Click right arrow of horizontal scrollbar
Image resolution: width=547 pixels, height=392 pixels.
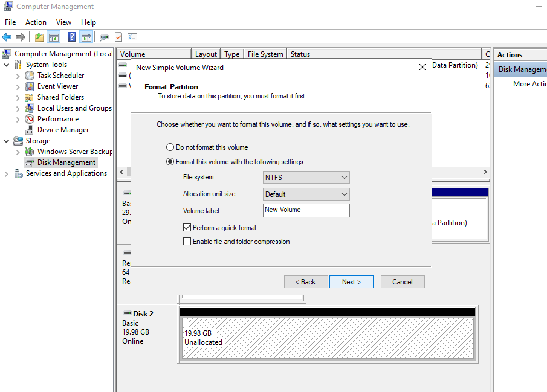[x=485, y=172]
